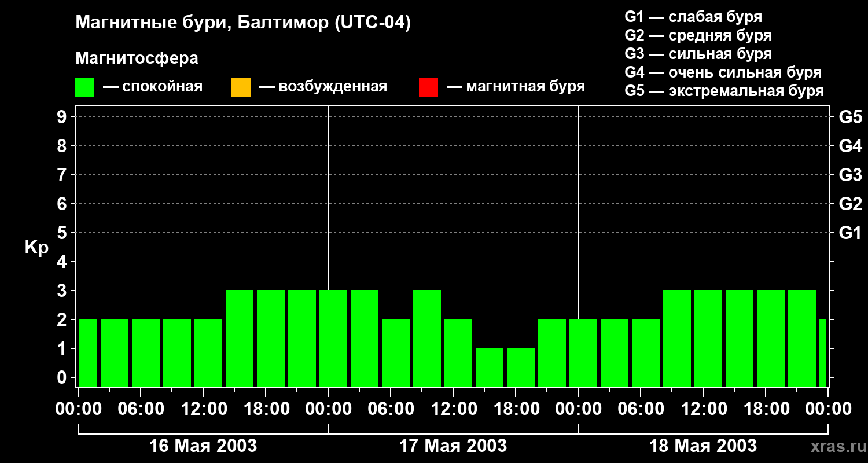Select the narrow last bar at the chart's right edge

pyautogui.click(x=822, y=352)
